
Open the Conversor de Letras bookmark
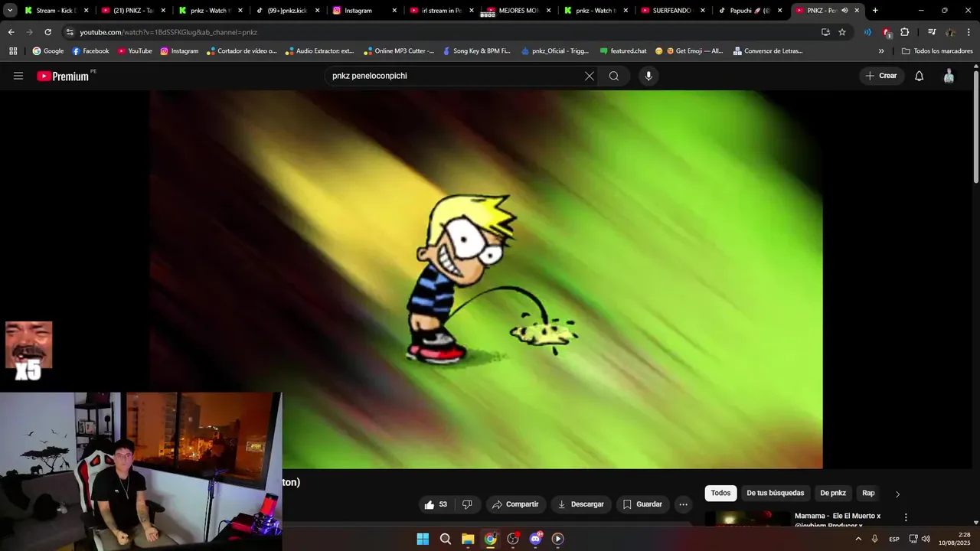point(768,51)
